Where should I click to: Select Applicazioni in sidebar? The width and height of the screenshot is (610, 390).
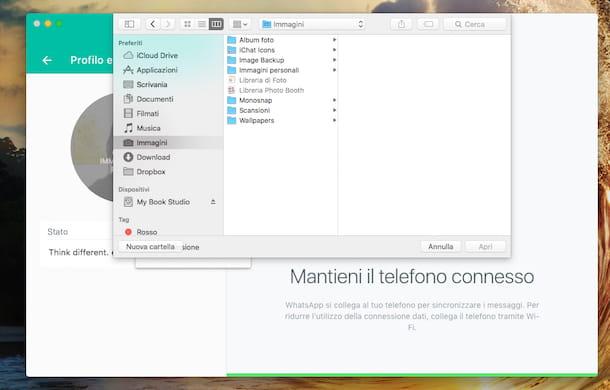coord(168,70)
